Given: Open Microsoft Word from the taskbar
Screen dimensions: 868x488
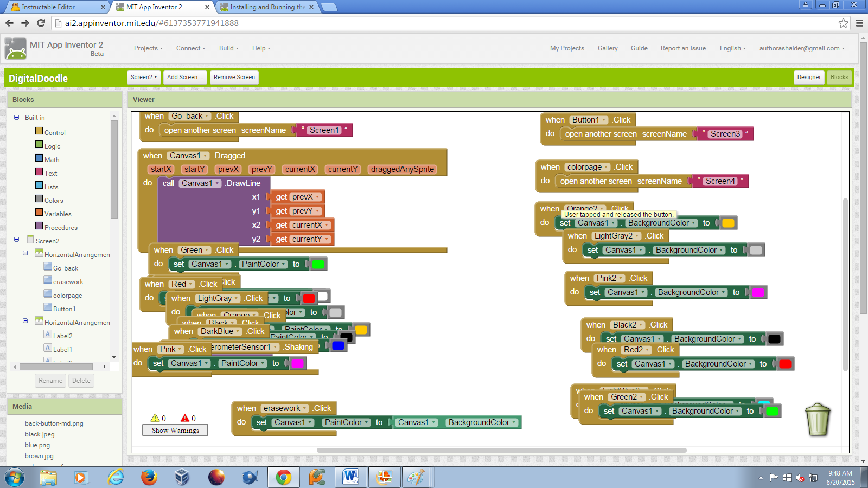Looking at the screenshot, I should click(x=350, y=478).
